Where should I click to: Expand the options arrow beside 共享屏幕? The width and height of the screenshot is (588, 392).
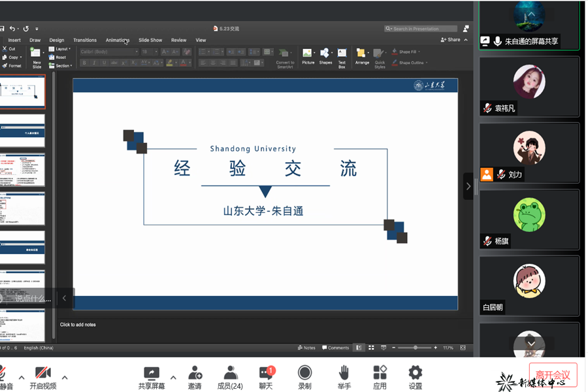pos(173,377)
